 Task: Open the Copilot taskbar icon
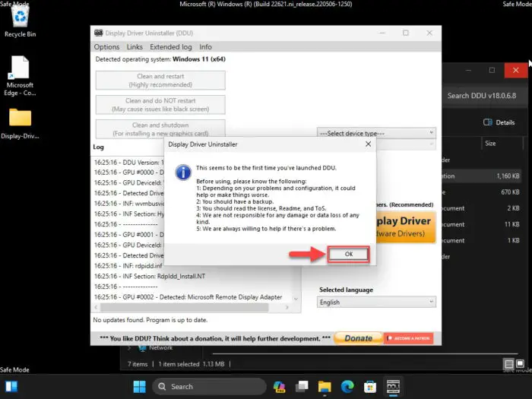click(279, 386)
